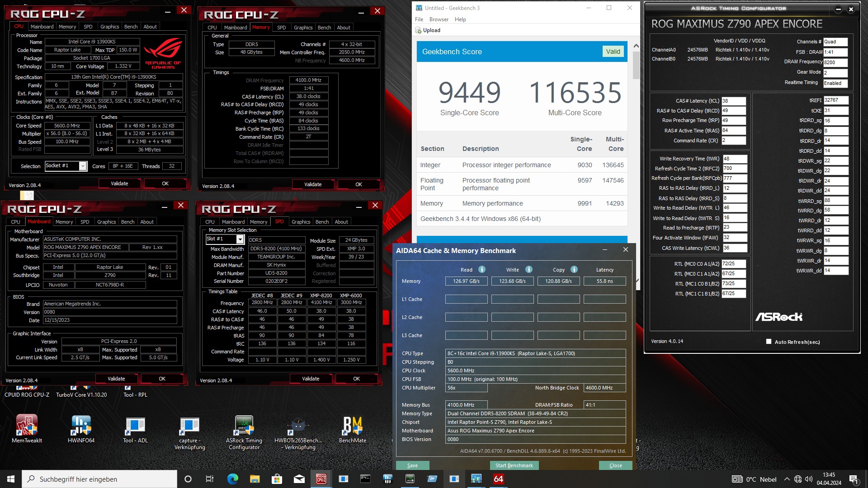Click tCL value field in ASRock Configurator
The image size is (868, 488).
click(733, 101)
